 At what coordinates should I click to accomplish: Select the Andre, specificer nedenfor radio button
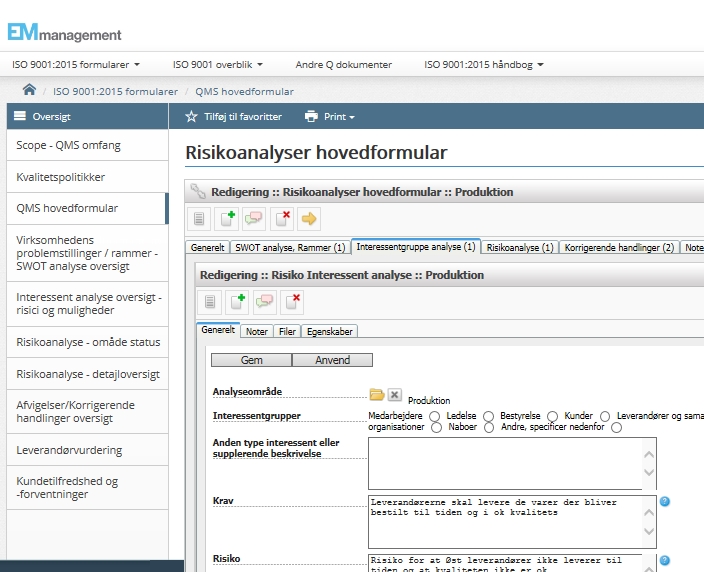617,427
